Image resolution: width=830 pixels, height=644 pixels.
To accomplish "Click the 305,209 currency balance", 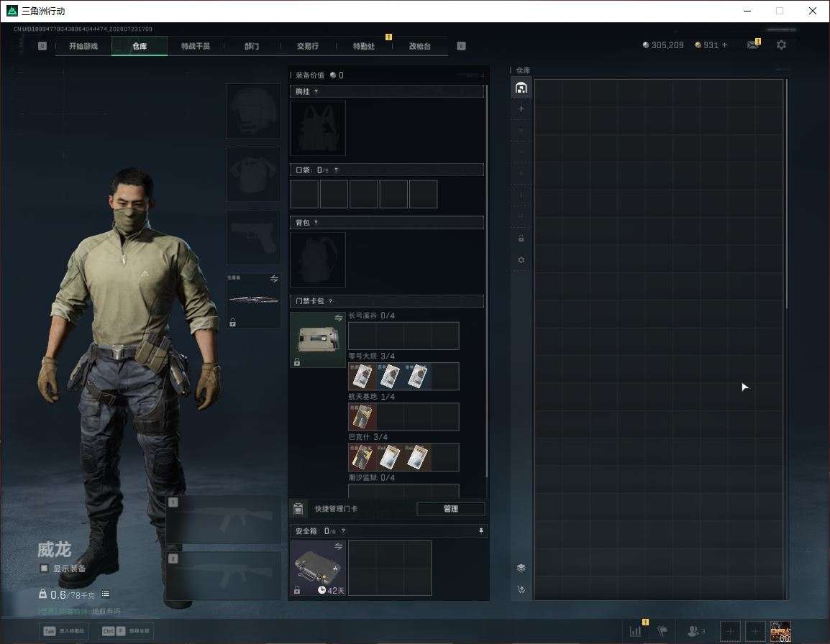I will coord(663,45).
